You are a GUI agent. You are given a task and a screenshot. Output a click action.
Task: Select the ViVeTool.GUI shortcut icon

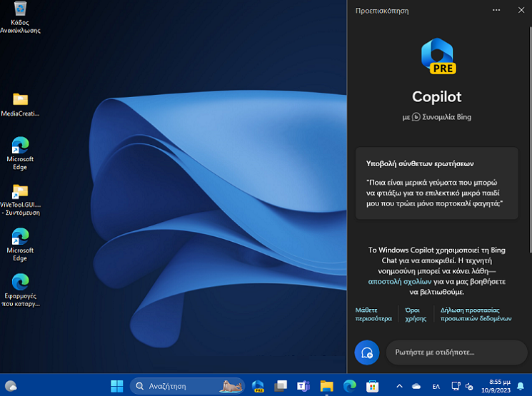pos(21,199)
